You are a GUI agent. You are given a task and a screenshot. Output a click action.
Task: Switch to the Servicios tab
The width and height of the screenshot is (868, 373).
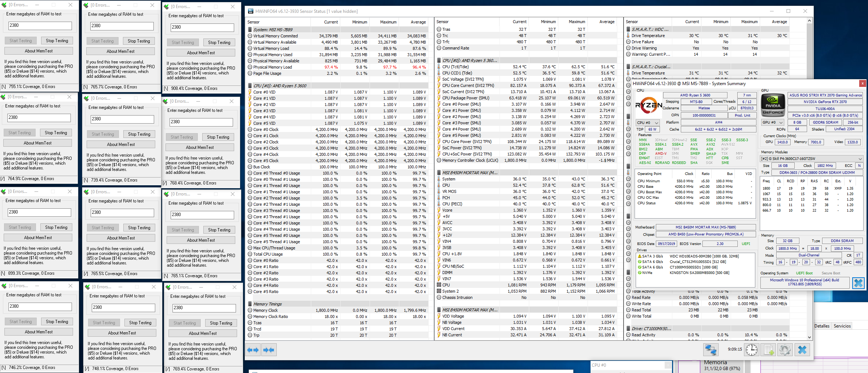coord(842,326)
